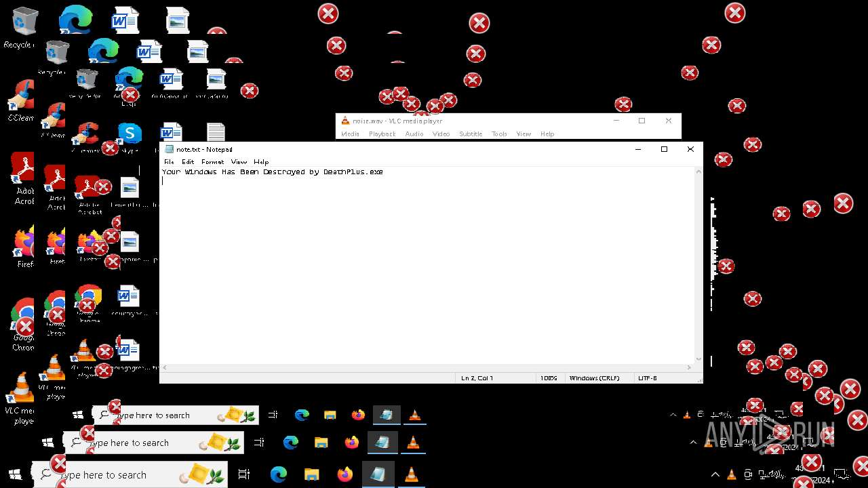
Task: Click the VLC cone icon in title bar
Action: click(x=345, y=121)
